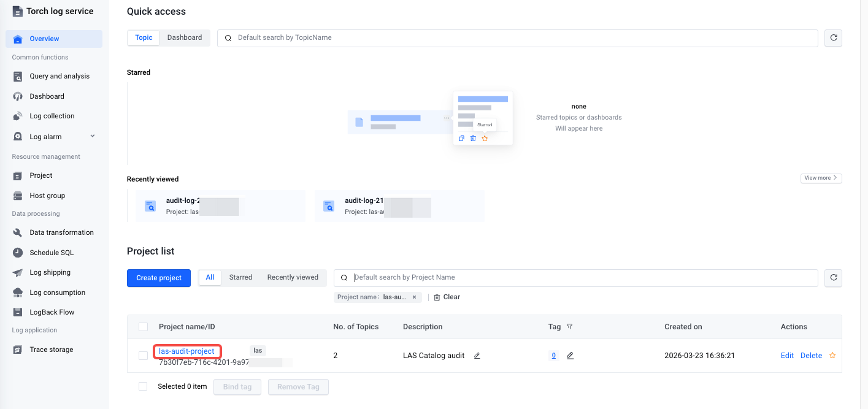The width and height of the screenshot is (868, 409).
Task: Expand the Log alarm submenu chevron
Action: click(x=93, y=136)
